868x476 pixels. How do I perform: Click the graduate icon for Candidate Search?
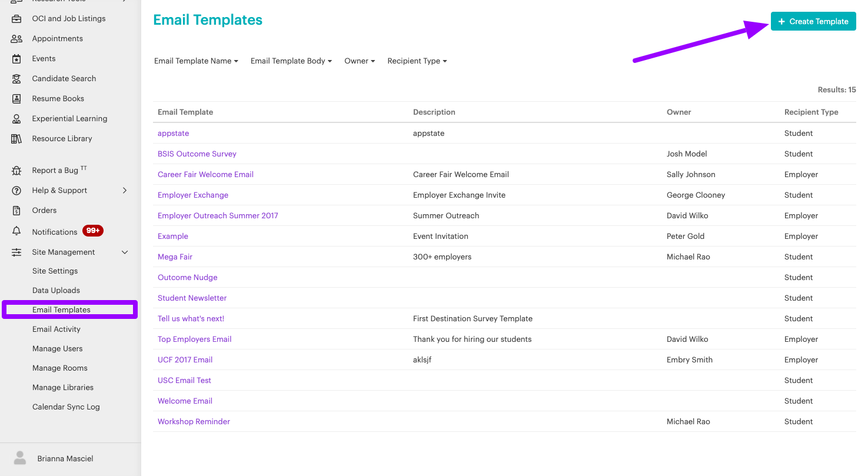(x=16, y=79)
